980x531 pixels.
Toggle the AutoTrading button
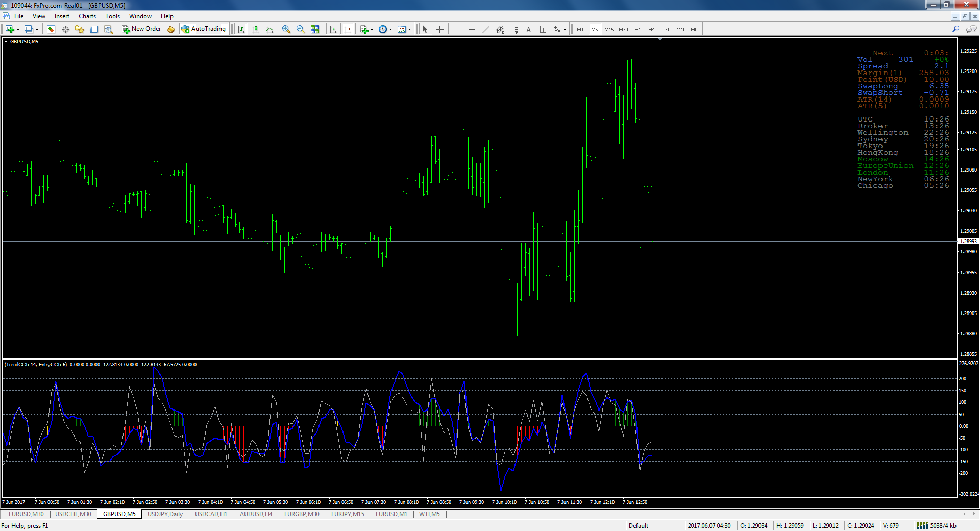pos(203,29)
